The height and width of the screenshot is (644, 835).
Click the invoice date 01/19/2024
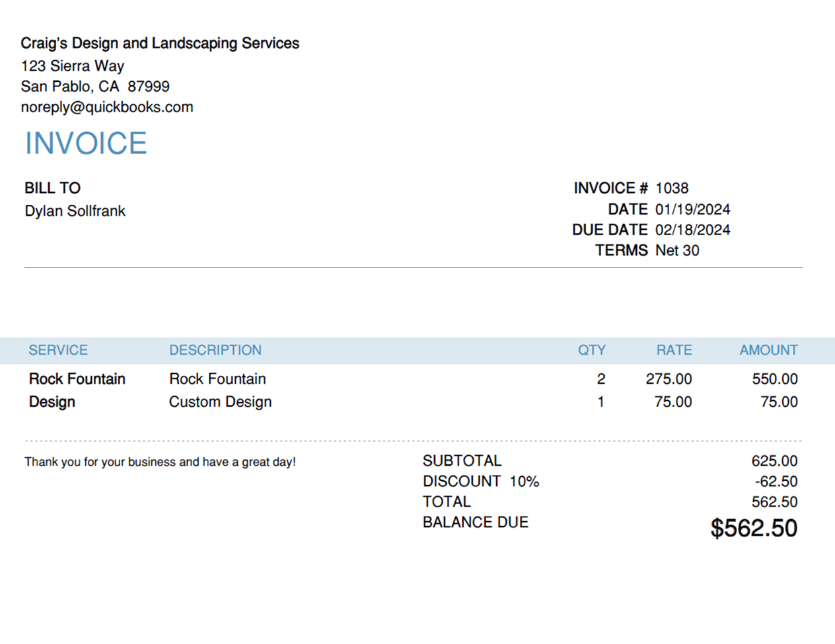coord(692,209)
